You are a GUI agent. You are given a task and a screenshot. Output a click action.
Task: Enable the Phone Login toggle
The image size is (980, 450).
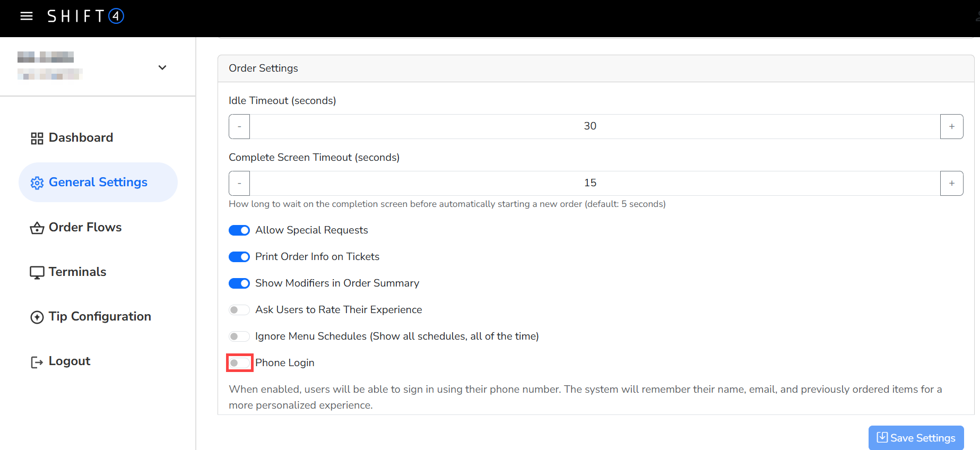click(239, 363)
